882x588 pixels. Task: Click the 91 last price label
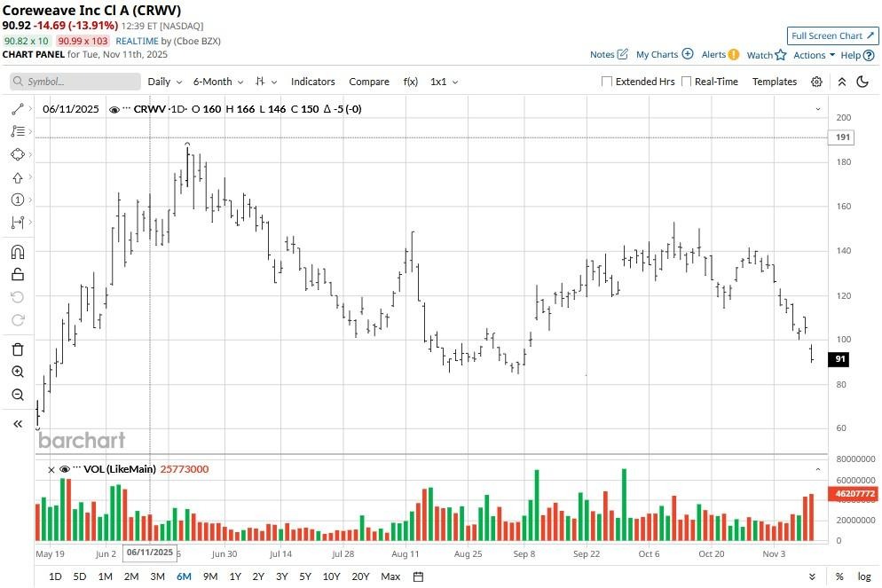(839, 359)
